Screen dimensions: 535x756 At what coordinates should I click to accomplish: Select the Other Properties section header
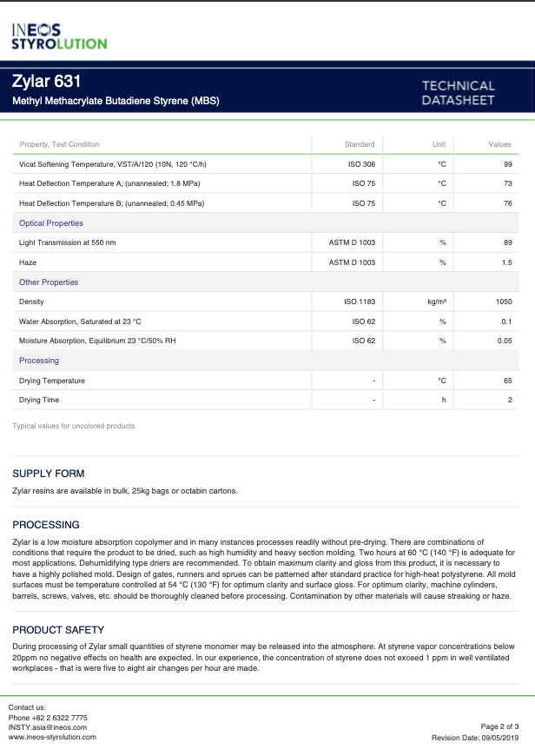tap(49, 282)
